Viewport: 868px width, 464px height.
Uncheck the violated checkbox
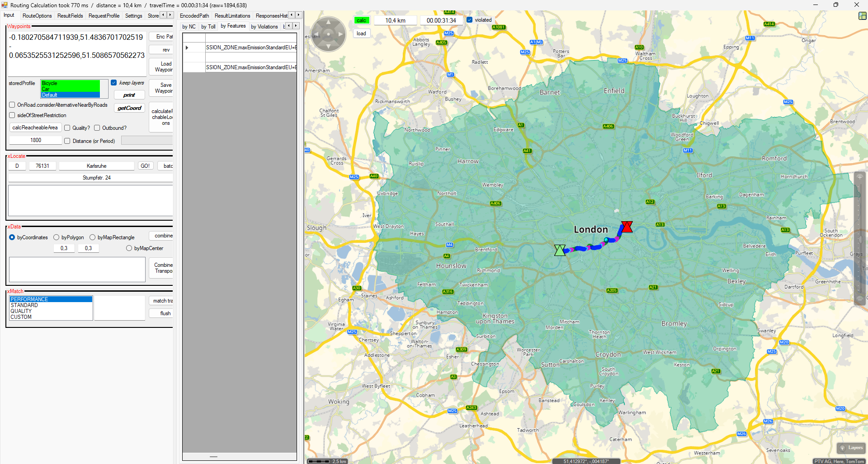[x=470, y=20]
